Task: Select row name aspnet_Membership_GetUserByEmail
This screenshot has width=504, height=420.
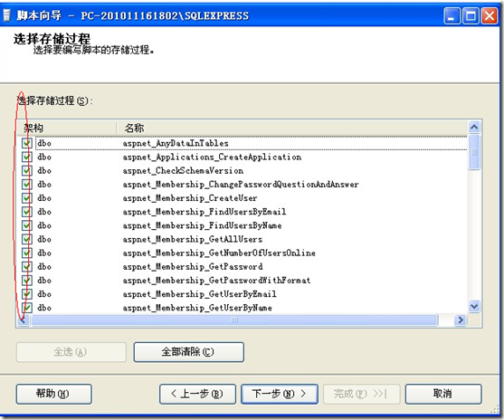Action: click(x=200, y=294)
